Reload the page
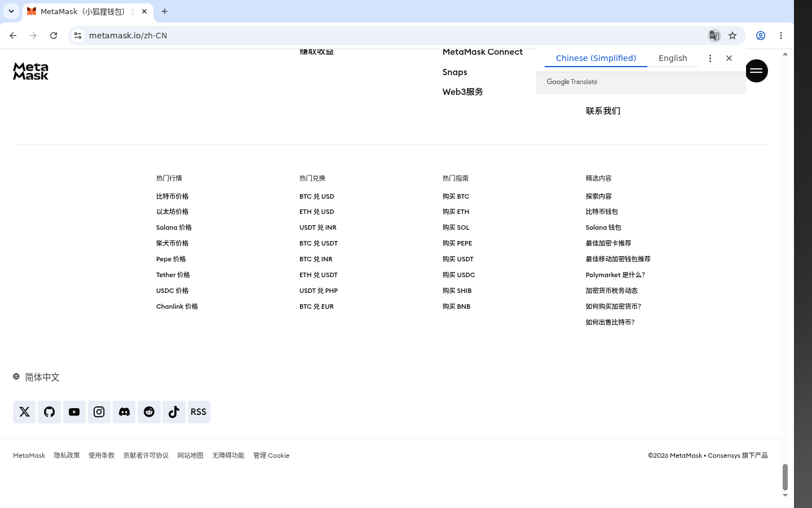 54,36
